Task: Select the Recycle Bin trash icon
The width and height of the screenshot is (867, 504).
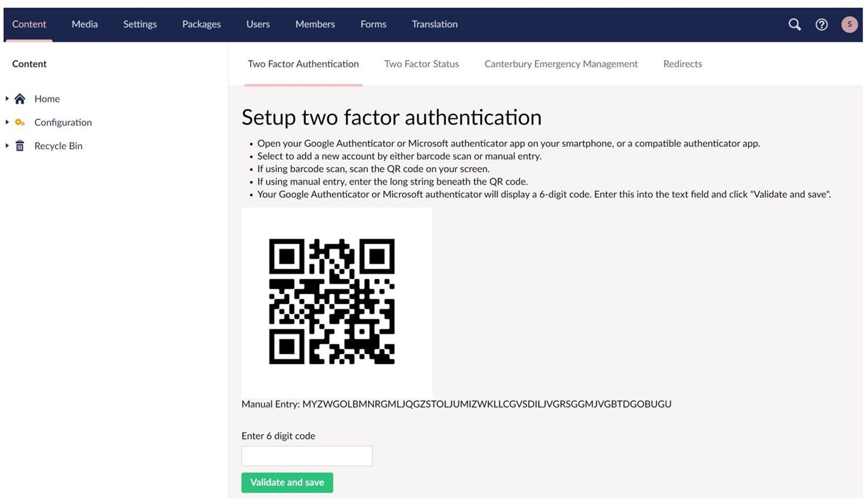Action: click(20, 146)
